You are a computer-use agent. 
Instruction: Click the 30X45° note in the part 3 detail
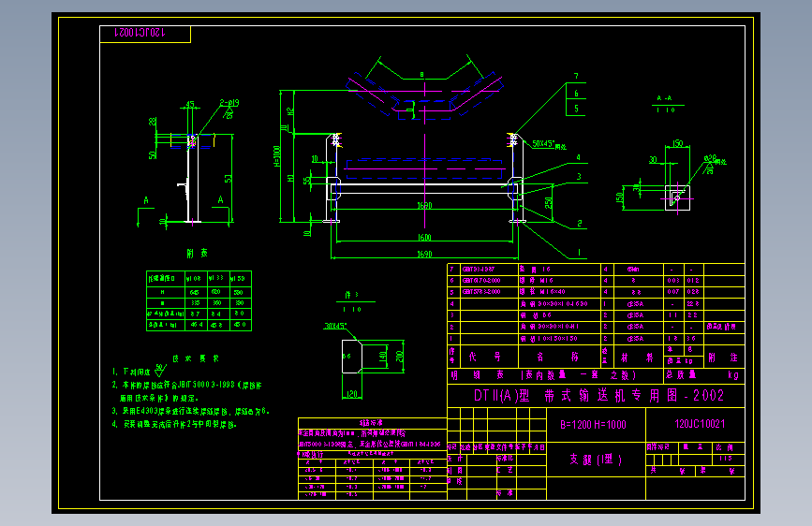(335, 326)
